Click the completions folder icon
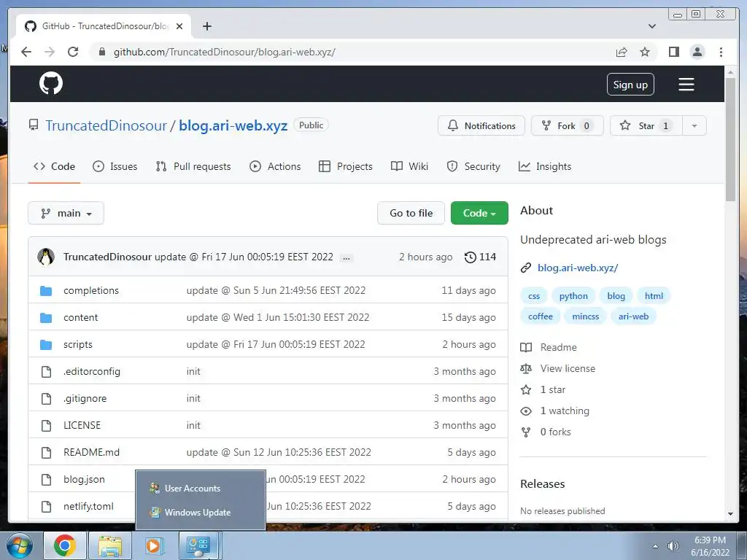 click(46, 290)
